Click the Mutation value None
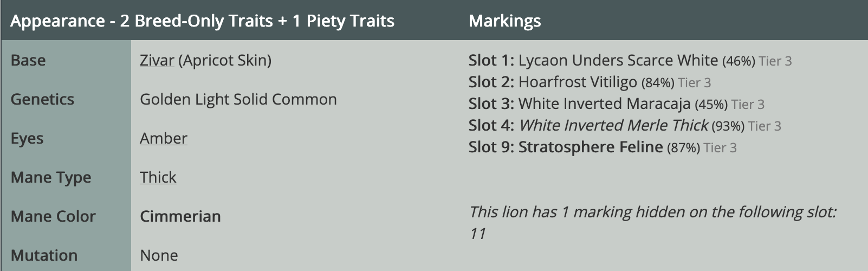The height and width of the screenshot is (271, 868). (159, 255)
